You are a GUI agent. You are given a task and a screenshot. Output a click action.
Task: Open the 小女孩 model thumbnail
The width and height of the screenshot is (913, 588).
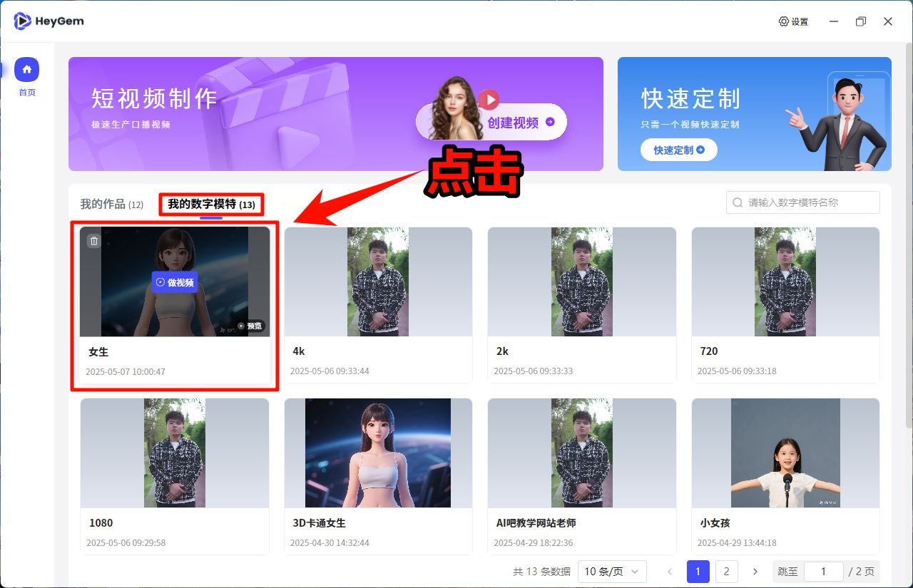point(785,453)
